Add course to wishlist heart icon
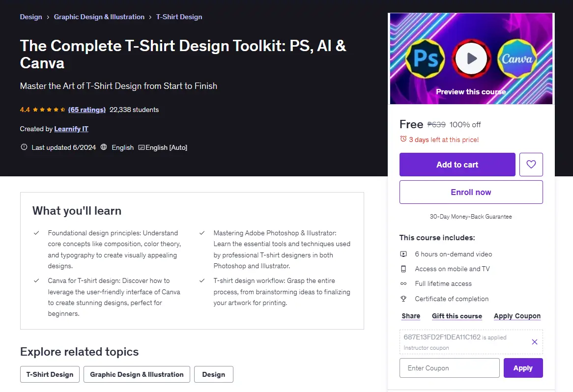573x392 pixels. click(531, 165)
